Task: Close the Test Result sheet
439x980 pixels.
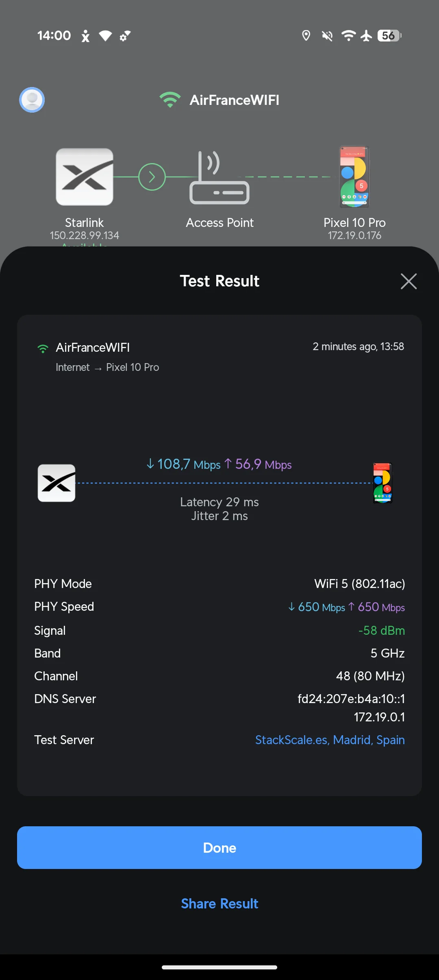Action: pyautogui.click(x=409, y=281)
